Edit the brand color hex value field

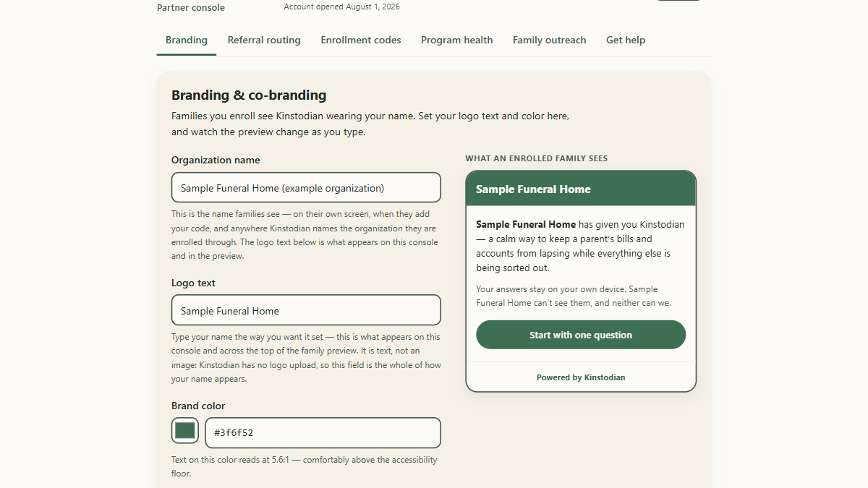(323, 433)
